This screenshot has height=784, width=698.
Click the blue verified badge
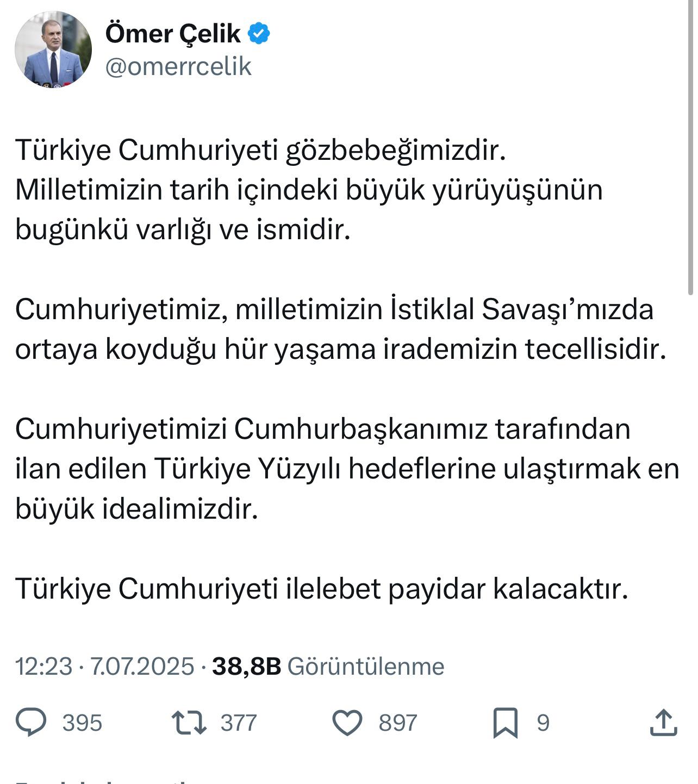pos(259,34)
